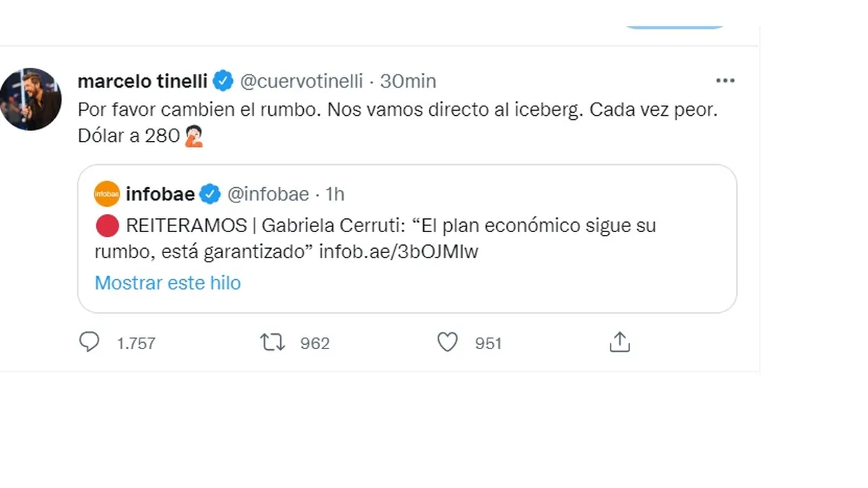Click infobae's blue verified badge
Image resolution: width=868 pixels, height=488 pixels.
click(x=210, y=194)
